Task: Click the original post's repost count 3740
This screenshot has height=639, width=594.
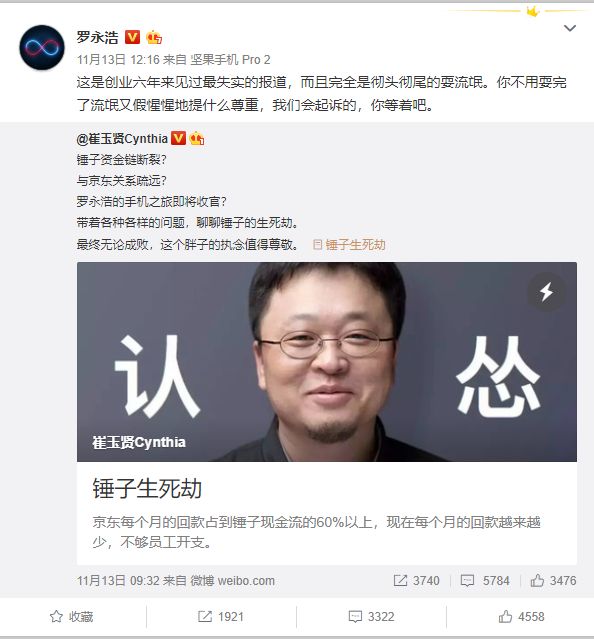Action: (417, 581)
